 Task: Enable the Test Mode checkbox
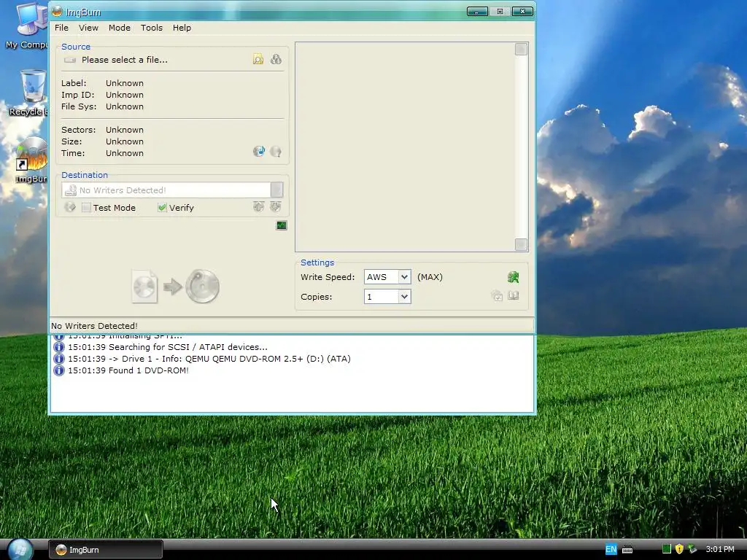[x=86, y=208]
